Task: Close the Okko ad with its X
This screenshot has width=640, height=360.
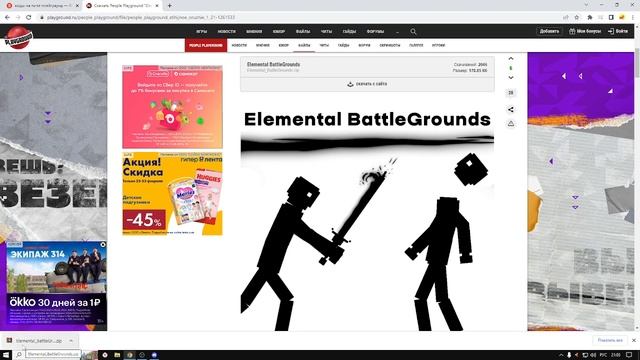Action: pyautogui.click(x=103, y=244)
